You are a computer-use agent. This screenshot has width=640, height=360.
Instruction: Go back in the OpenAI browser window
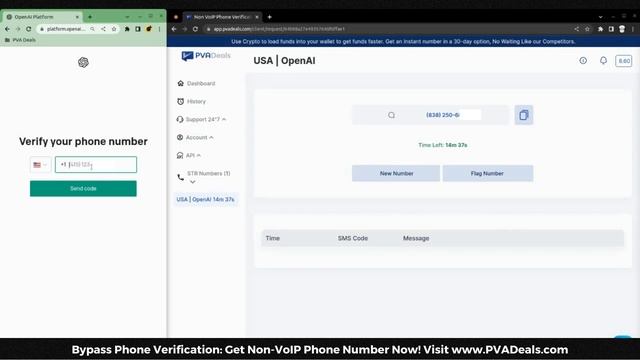point(7,29)
